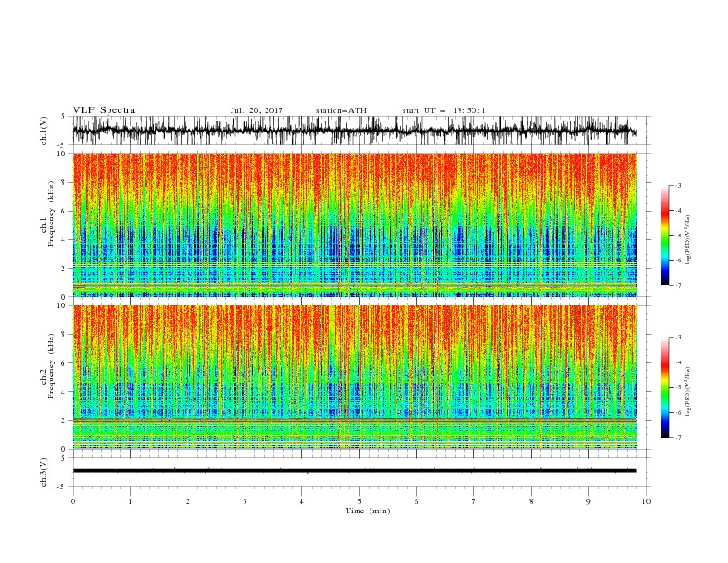
Task: Click the time axis tick label '4'
Action: point(301,501)
